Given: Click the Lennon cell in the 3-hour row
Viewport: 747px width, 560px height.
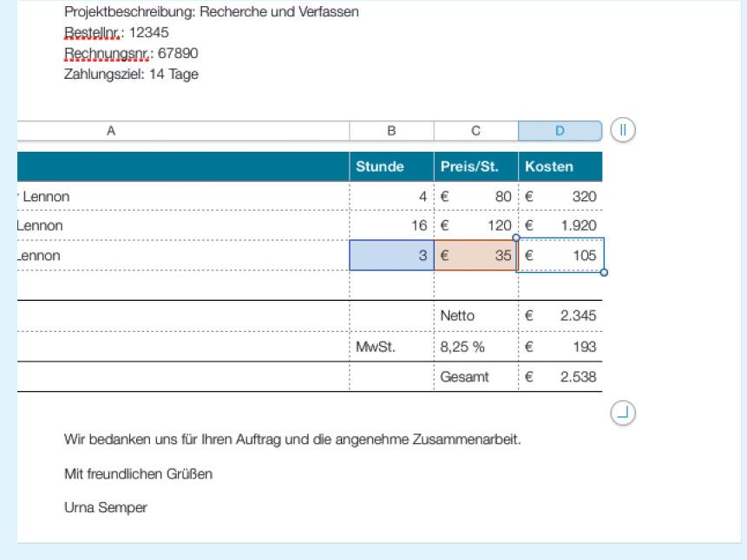Looking at the screenshot, I should pos(183,255).
